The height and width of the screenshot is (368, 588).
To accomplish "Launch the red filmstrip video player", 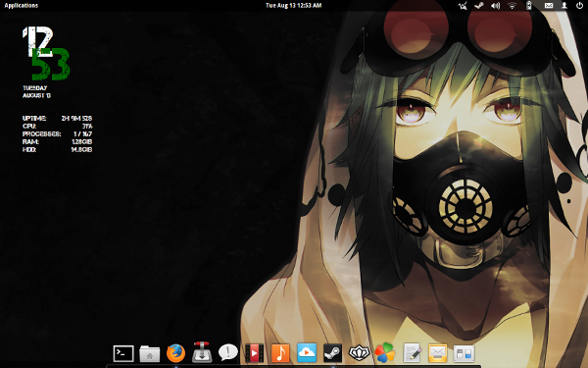I will pos(254,353).
